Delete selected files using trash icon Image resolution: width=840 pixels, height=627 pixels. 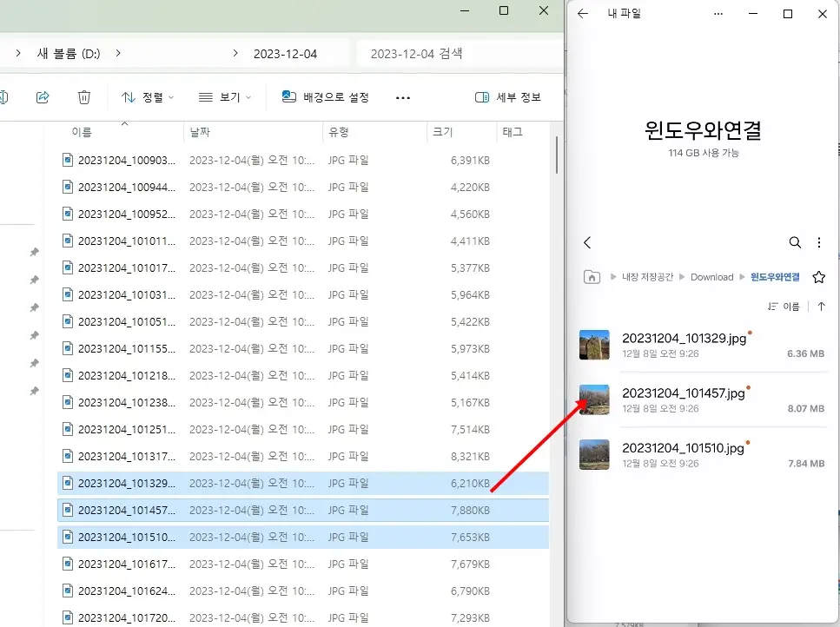[x=83, y=97]
